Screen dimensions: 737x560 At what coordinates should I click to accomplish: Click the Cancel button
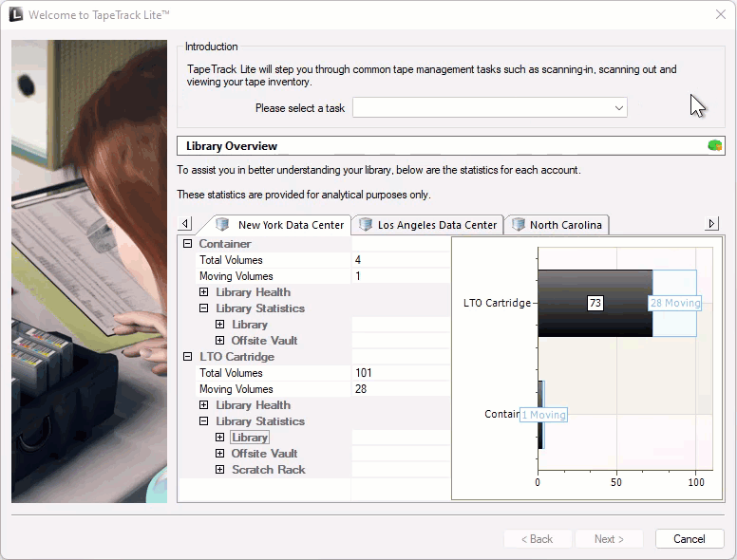690,539
